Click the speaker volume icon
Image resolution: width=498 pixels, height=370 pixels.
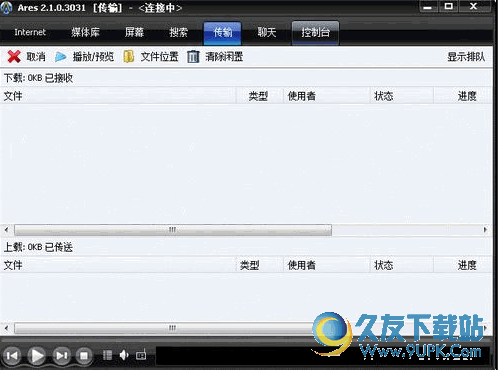(124, 355)
